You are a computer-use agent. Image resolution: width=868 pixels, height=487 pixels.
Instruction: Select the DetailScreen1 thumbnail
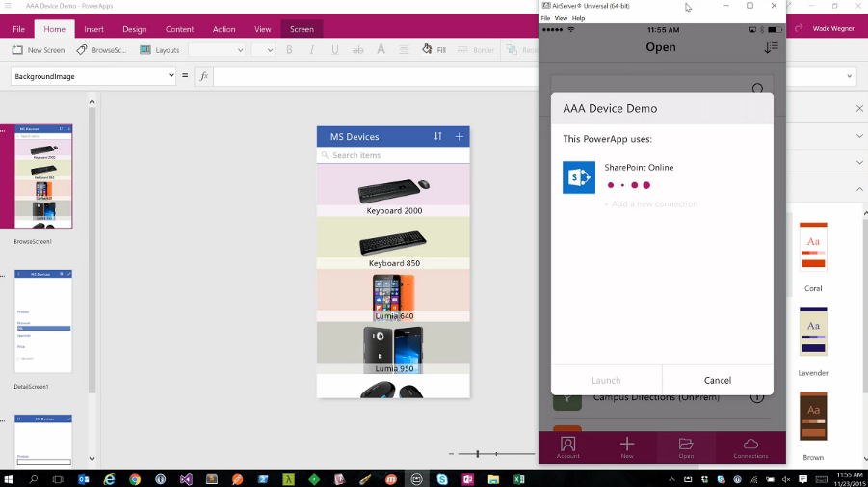coord(43,321)
